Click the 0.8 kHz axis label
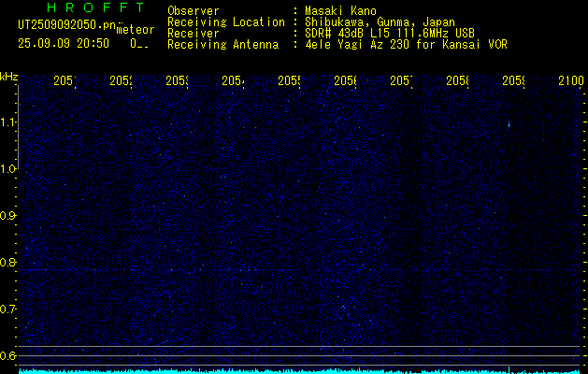Viewport: 588px width, 374px height. [x=7, y=262]
